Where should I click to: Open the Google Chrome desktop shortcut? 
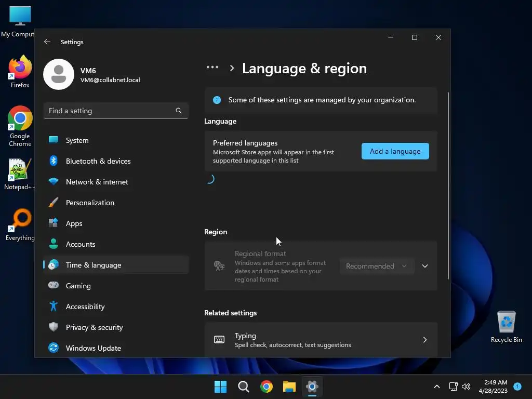[x=20, y=126]
